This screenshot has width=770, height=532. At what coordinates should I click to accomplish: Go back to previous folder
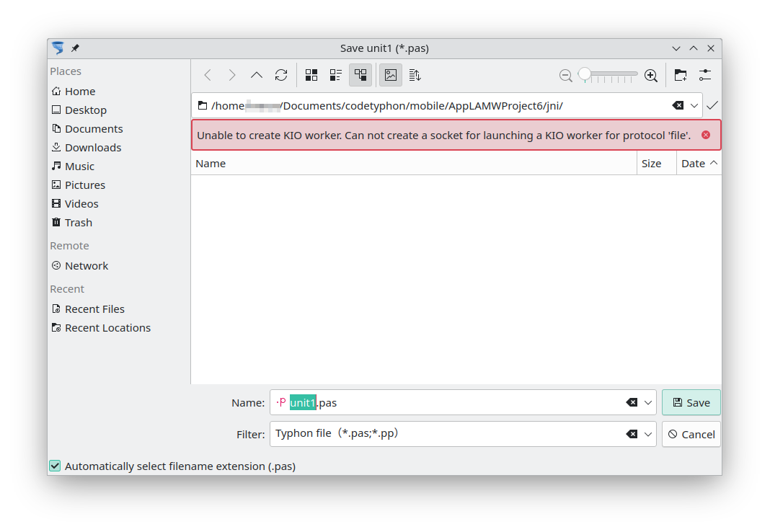pos(208,75)
